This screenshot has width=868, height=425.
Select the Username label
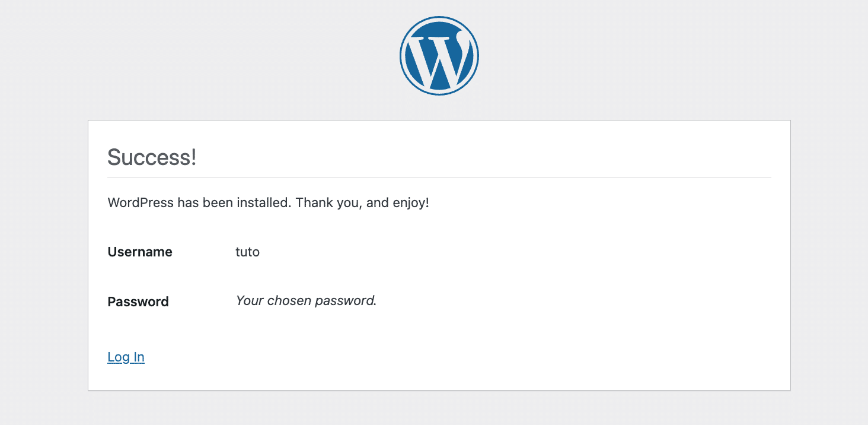[x=139, y=252]
